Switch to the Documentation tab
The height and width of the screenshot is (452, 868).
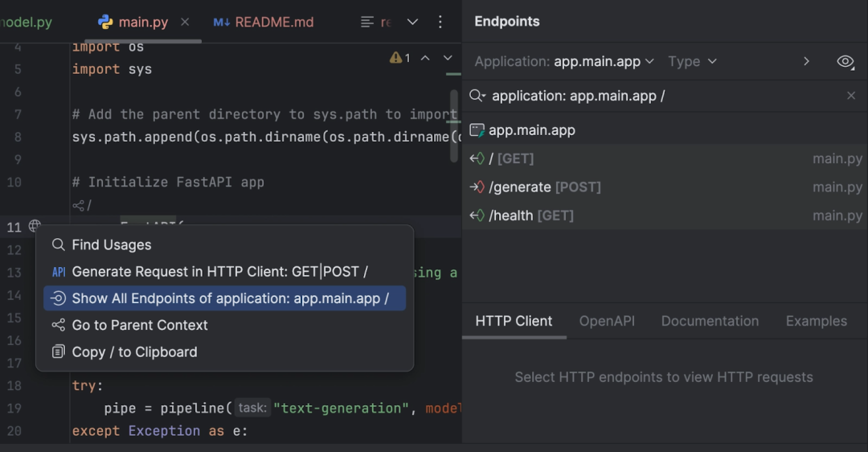(710, 321)
